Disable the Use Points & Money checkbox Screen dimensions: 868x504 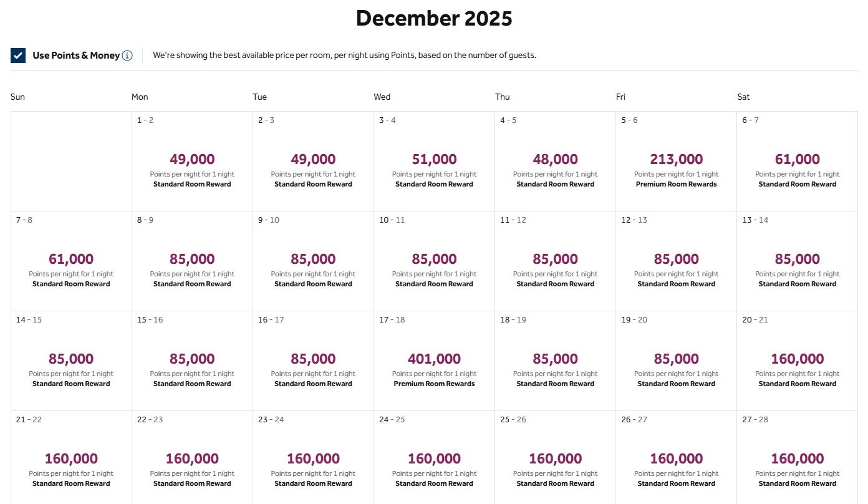tap(18, 55)
